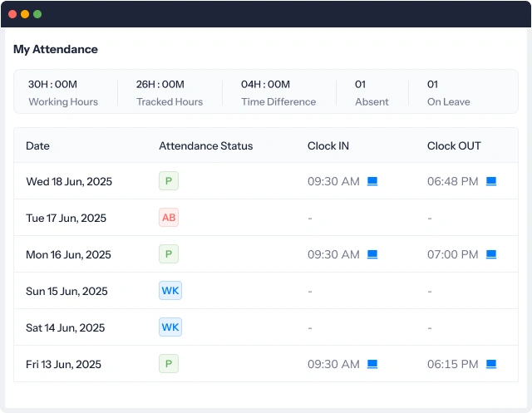The image size is (532, 413).
Task: Select the Sat 14 Jun, 2025 date cell
Action: point(66,328)
